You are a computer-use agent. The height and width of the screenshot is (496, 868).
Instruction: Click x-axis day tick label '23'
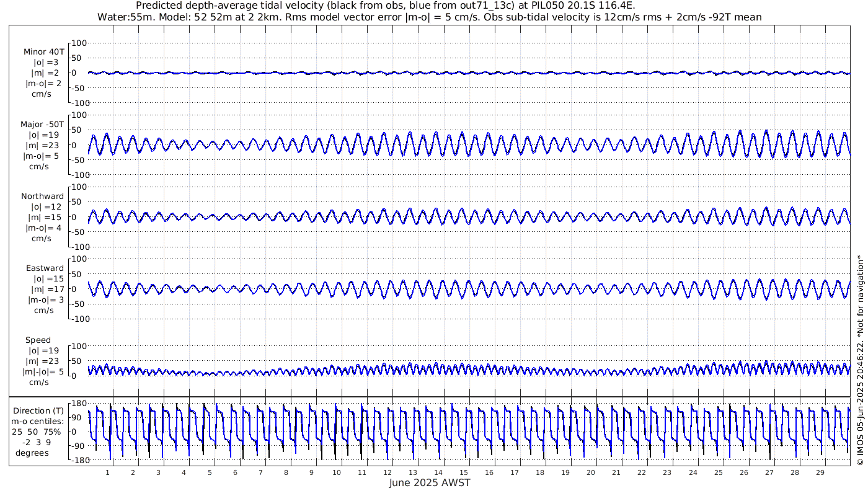pyautogui.click(x=667, y=472)
